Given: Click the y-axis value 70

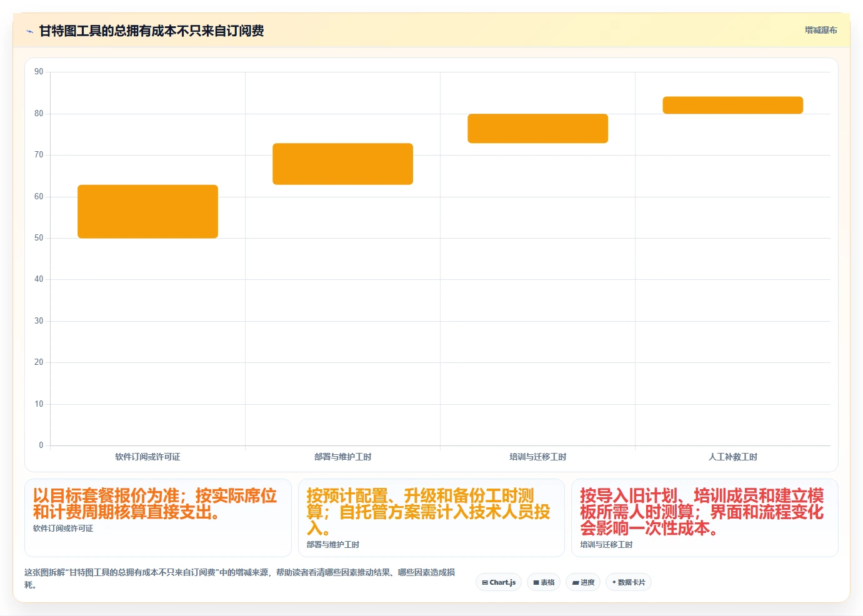Looking at the screenshot, I should tap(39, 155).
